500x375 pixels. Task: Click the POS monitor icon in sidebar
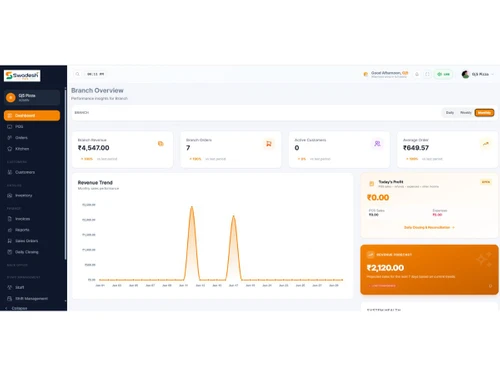click(x=10, y=127)
